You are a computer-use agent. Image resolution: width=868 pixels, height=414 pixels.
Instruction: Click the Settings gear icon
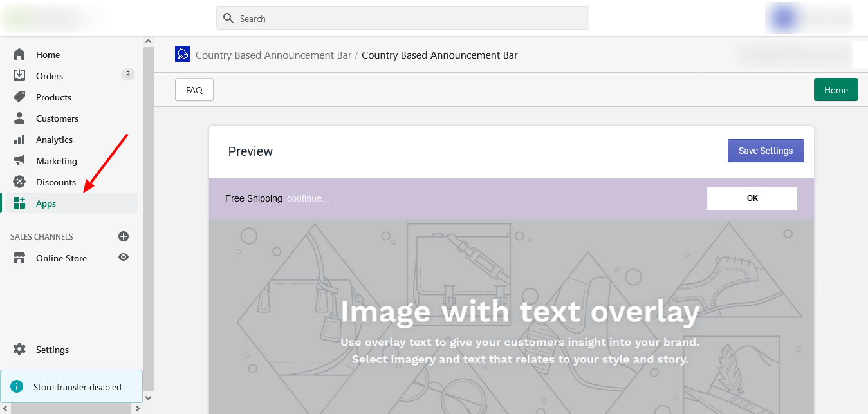19,350
